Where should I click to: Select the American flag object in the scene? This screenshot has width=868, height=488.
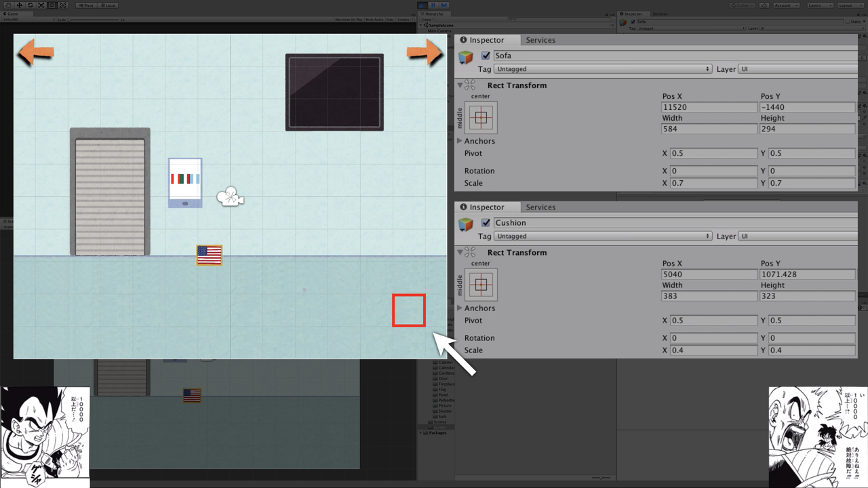tap(209, 255)
